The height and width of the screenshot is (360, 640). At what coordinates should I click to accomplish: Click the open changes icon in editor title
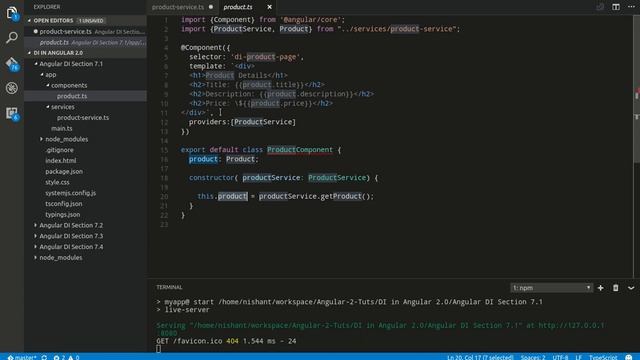tap(600, 7)
